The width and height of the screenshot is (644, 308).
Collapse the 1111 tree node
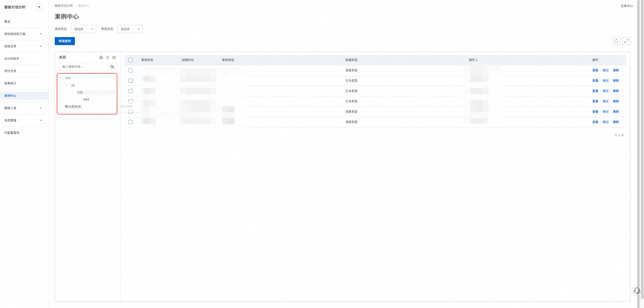click(x=61, y=78)
